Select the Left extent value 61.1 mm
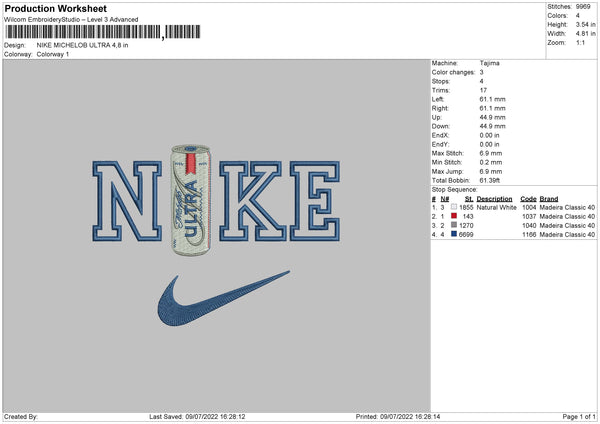Viewport: 600px width, 424px height. [x=492, y=99]
